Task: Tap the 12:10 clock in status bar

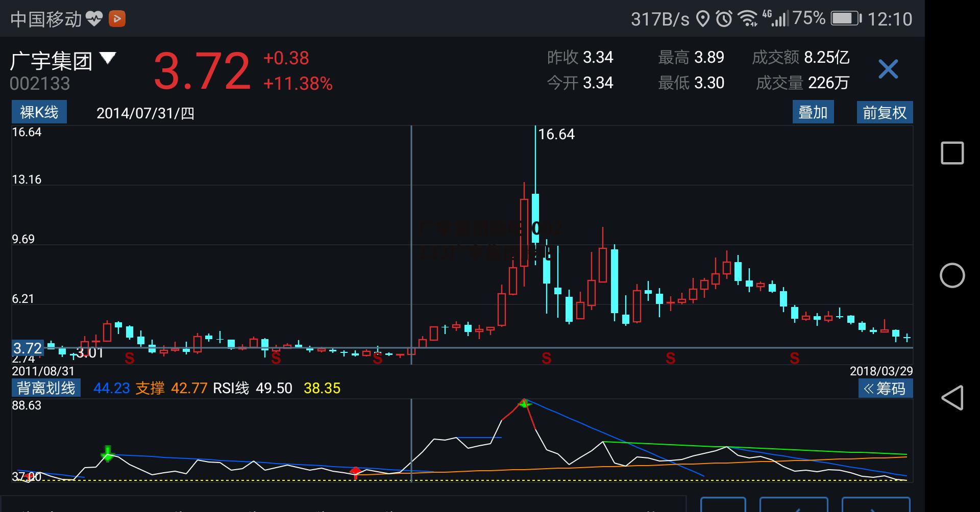Action: (x=890, y=19)
